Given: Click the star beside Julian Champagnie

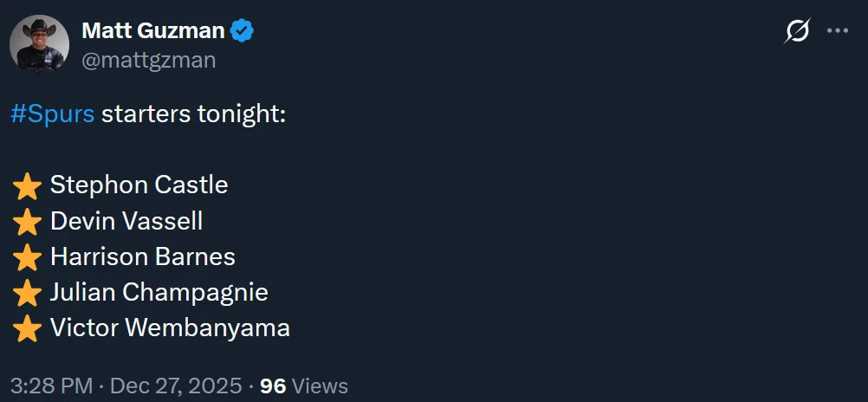Looking at the screenshot, I should [x=28, y=293].
